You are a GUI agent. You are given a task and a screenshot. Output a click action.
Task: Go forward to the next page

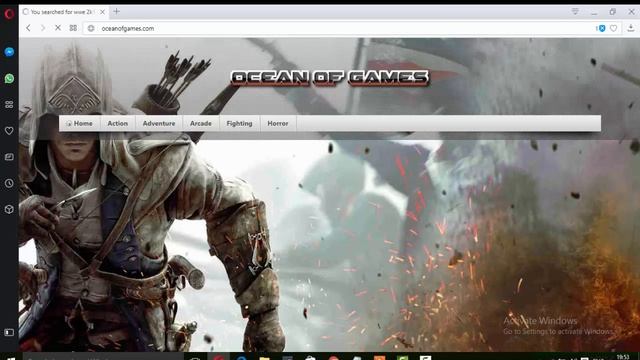42,28
